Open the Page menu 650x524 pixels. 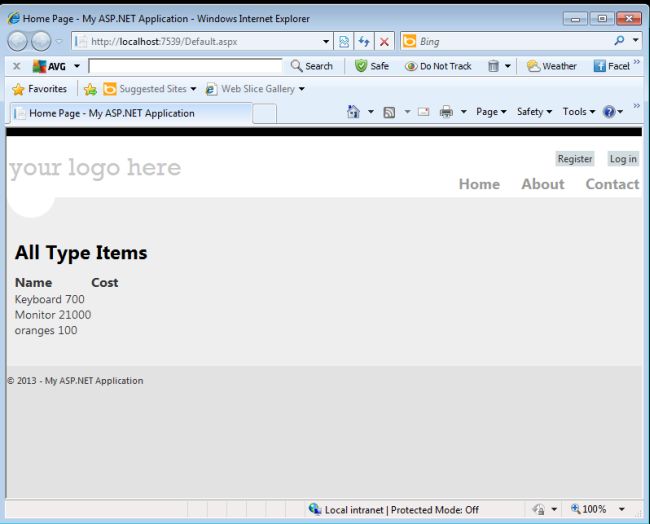pyautogui.click(x=491, y=112)
